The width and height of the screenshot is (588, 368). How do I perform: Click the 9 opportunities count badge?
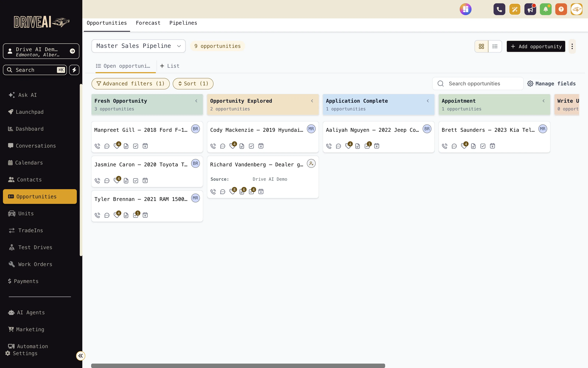coord(217,46)
